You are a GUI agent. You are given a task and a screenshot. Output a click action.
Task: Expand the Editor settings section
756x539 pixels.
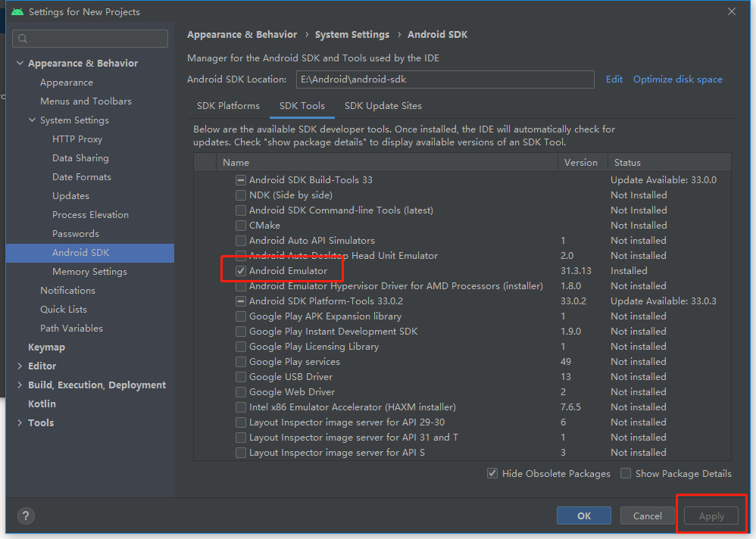pyautogui.click(x=20, y=366)
